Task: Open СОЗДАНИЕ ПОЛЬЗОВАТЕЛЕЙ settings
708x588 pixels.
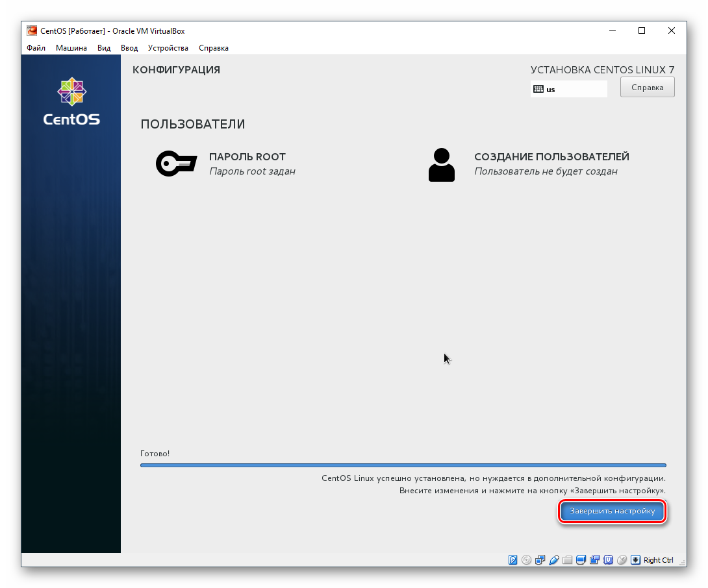Action: coord(551,156)
